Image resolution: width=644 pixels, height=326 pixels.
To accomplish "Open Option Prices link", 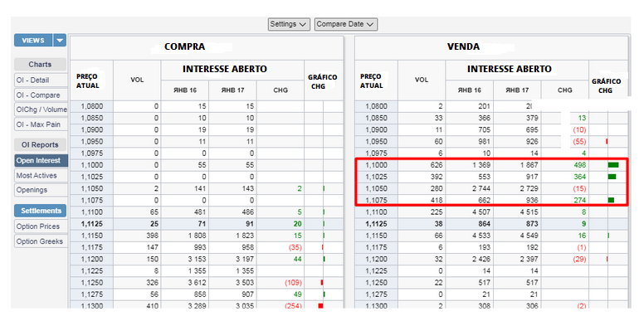I will [x=41, y=226].
